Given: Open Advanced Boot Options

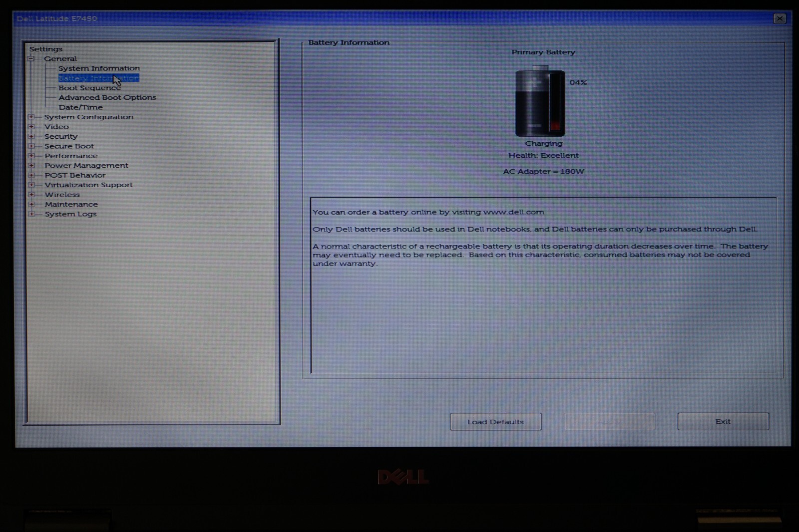Looking at the screenshot, I should click(x=107, y=97).
